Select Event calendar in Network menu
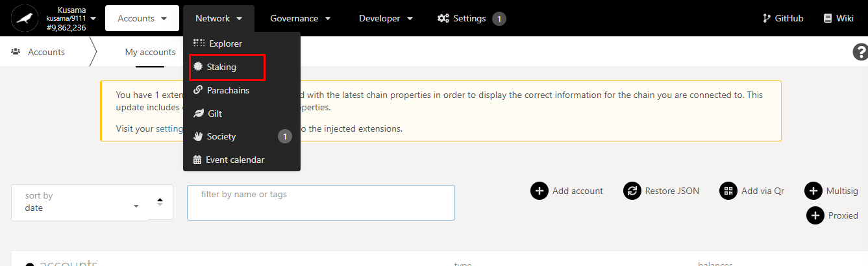Viewport: 868px width, 266px height. pyautogui.click(x=242, y=160)
